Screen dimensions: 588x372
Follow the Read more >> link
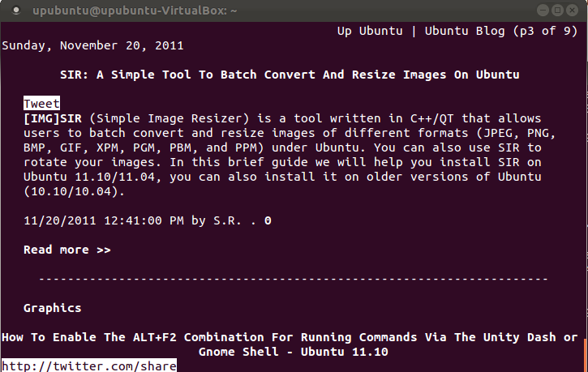coord(67,250)
